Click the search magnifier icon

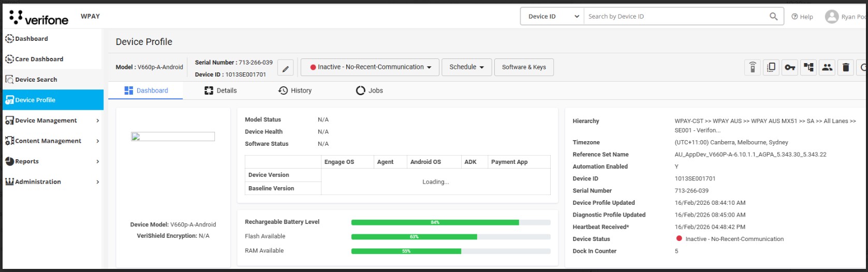(773, 17)
